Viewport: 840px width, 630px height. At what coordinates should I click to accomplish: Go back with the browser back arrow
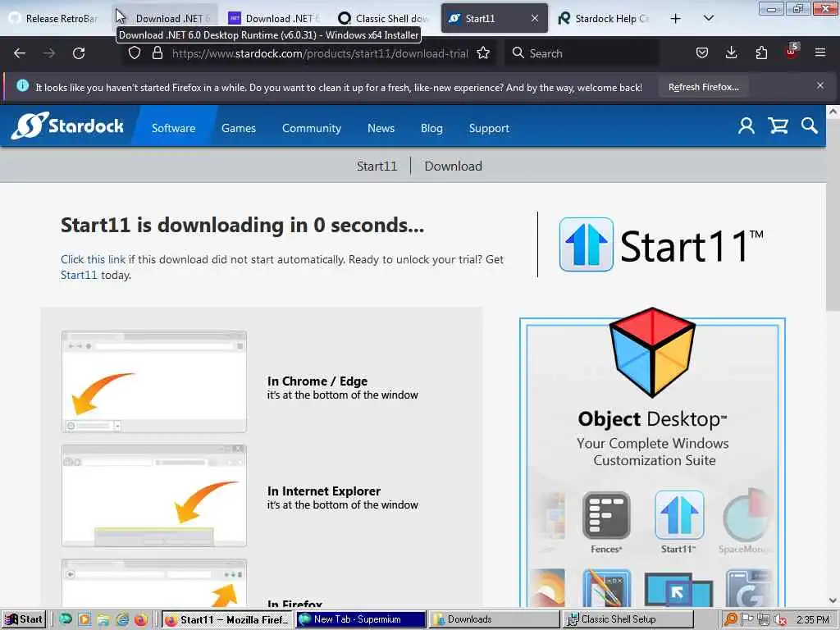(20, 53)
